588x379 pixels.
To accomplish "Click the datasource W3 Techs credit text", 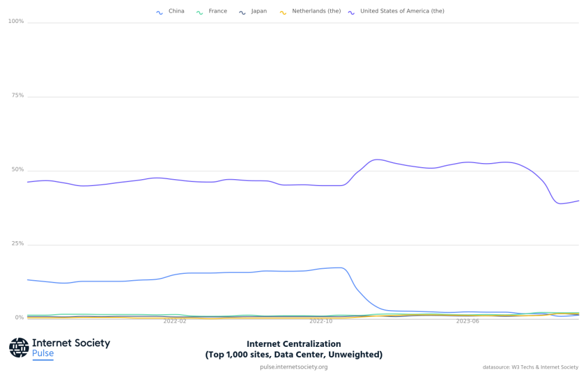I will [530, 368].
